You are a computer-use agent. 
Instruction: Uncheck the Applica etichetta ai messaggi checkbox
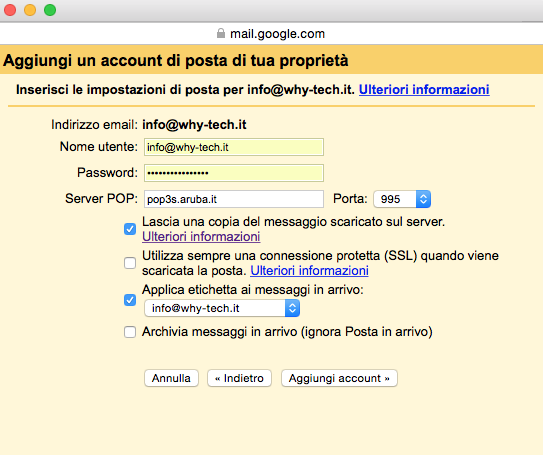click(x=130, y=300)
